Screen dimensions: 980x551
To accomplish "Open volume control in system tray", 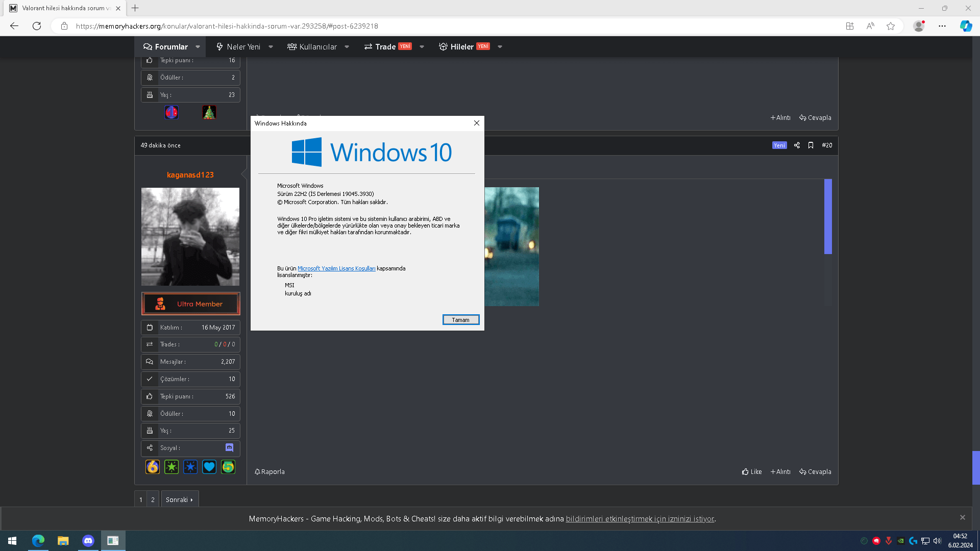I will pos(937,541).
